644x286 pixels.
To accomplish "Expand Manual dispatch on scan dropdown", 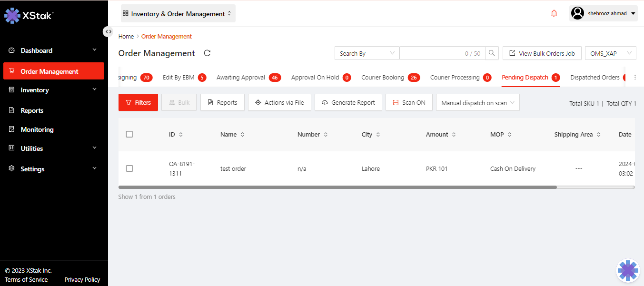I will (477, 103).
